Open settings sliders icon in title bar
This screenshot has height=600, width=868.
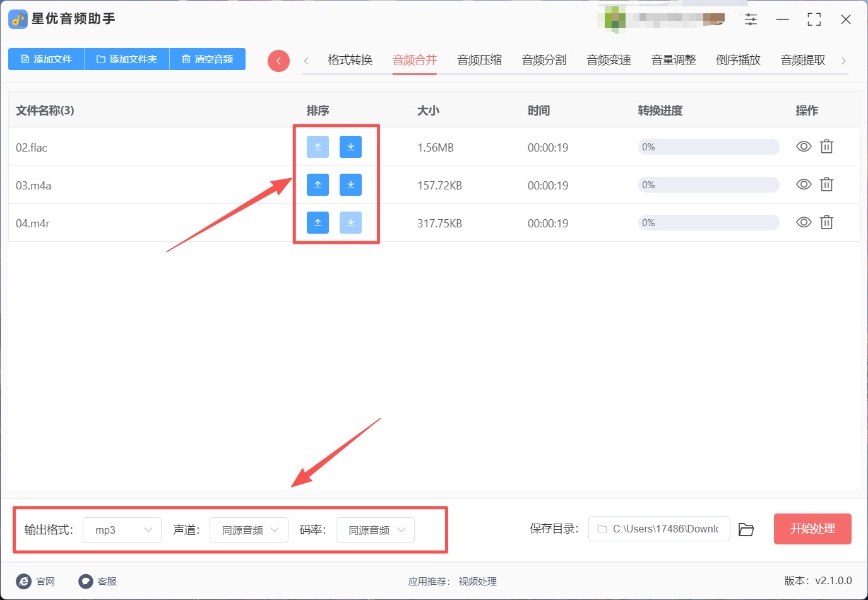751,19
